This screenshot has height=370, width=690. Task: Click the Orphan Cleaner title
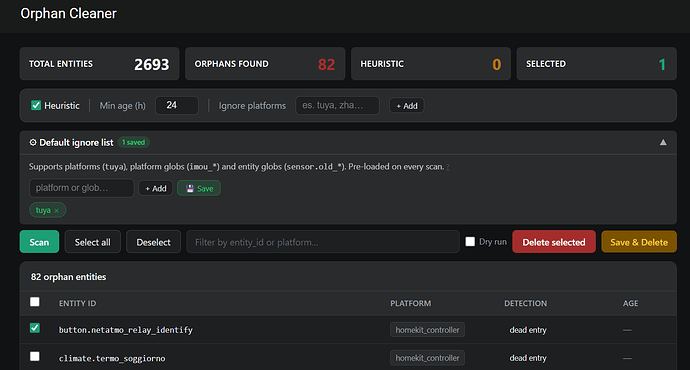click(x=68, y=14)
